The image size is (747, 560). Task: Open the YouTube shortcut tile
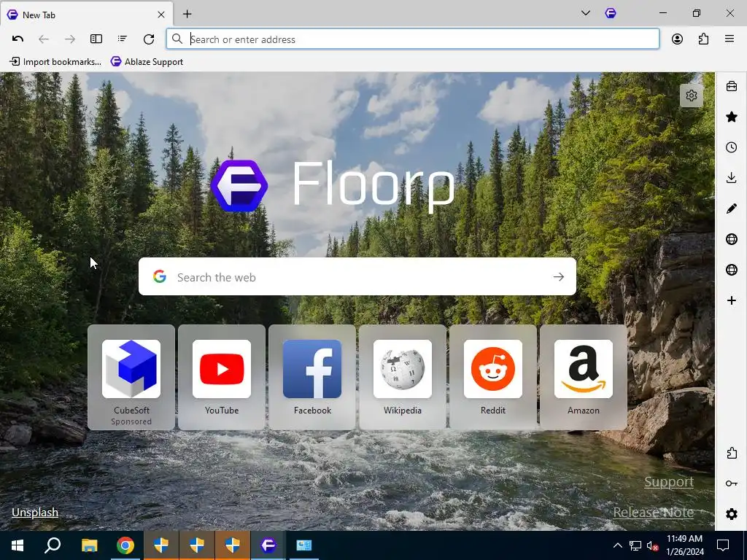pos(222,377)
